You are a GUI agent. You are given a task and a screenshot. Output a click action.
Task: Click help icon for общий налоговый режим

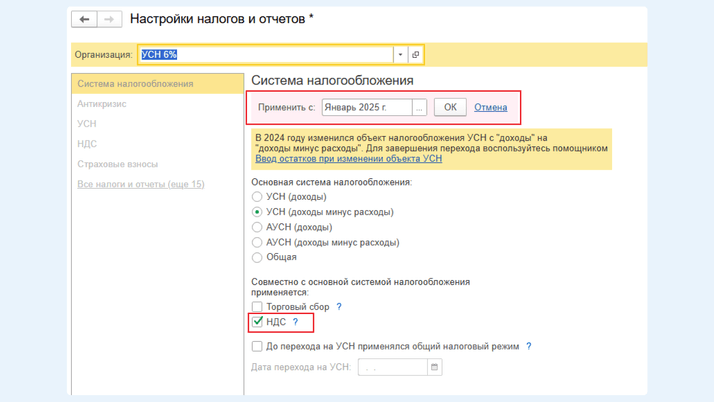(x=529, y=347)
